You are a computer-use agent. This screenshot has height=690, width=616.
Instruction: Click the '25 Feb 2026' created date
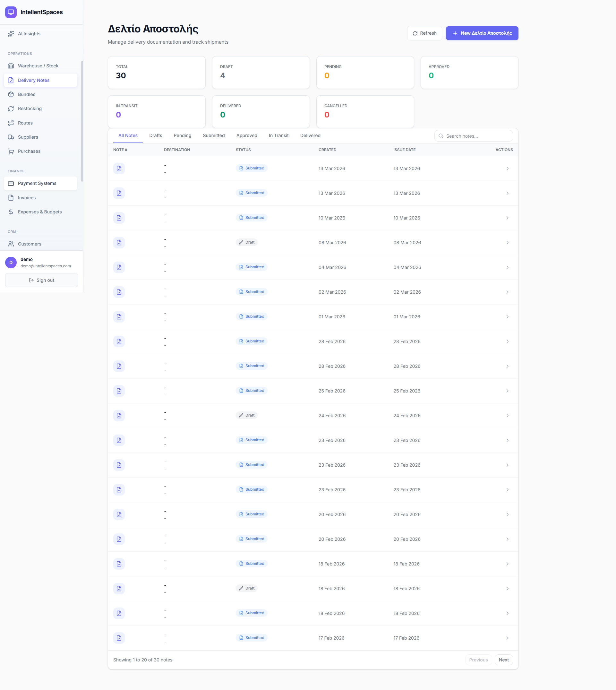[332, 391]
